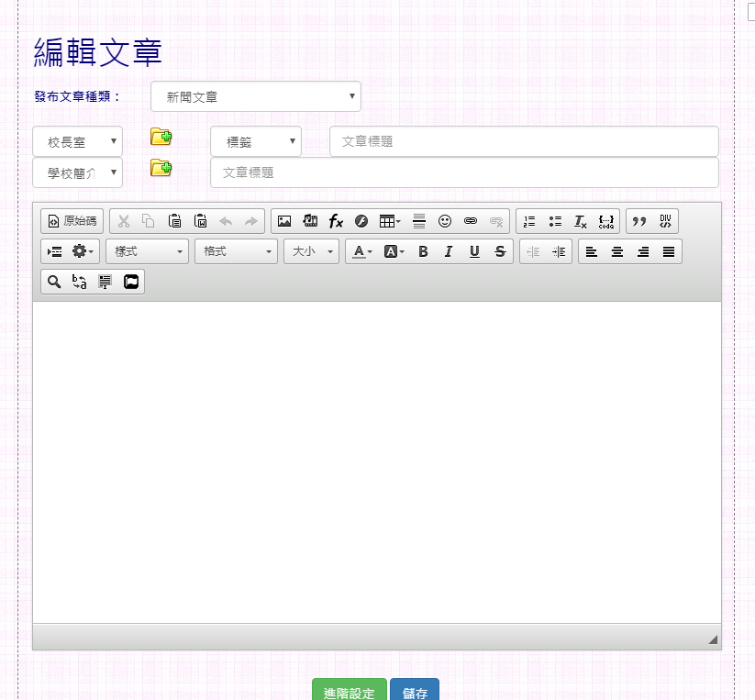Screen dimensions: 755x700
Task: Click the first yellow add-folder icon
Action: click(x=161, y=138)
